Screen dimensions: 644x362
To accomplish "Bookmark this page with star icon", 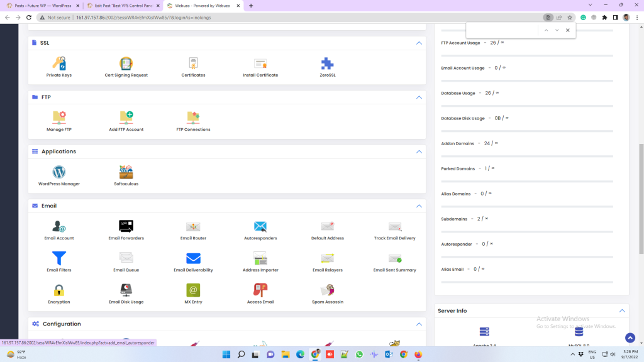I will point(570,18).
